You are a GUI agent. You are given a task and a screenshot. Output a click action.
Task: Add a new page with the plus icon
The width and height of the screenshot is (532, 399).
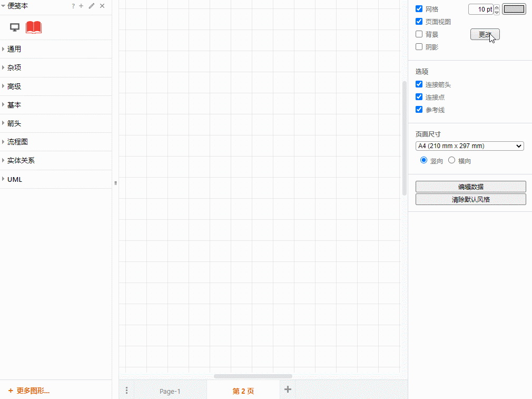click(288, 389)
